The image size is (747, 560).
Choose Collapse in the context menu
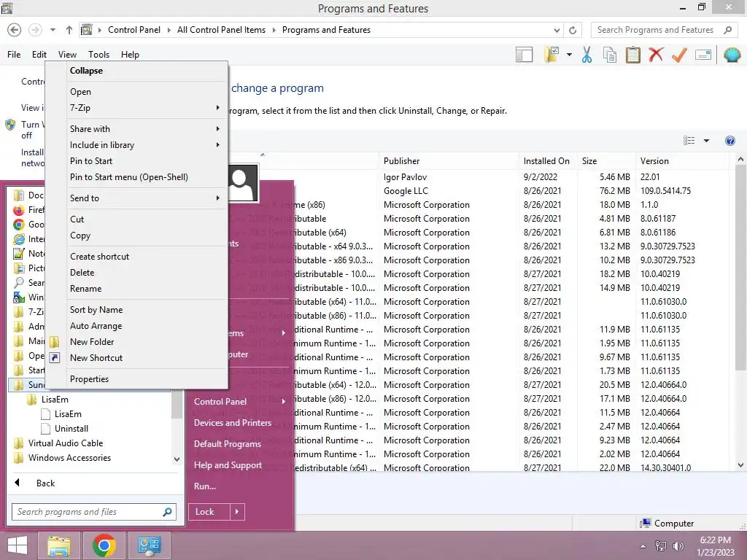tap(136, 71)
